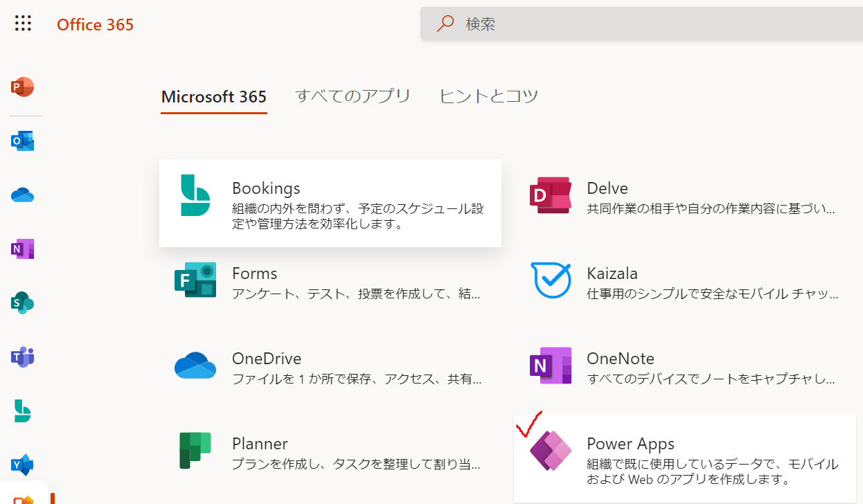The image size is (863, 504).
Task: Open OneNote in the left sidebar
Action: pyautogui.click(x=23, y=249)
